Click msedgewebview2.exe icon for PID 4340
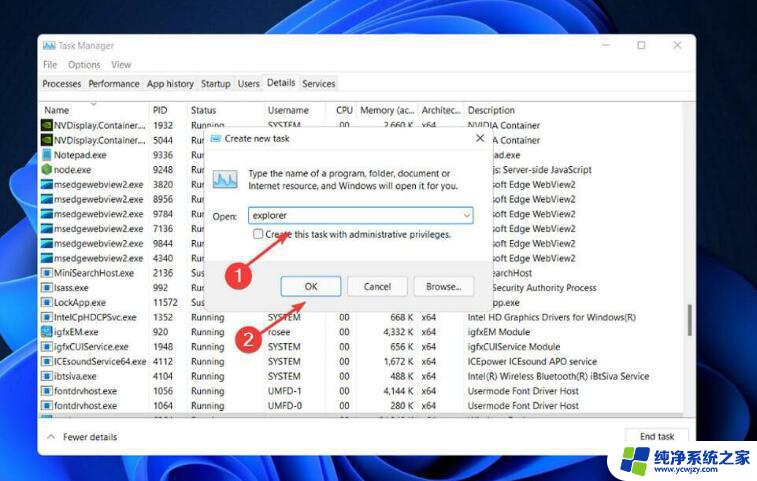Image resolution: width=757 pixels, height=481 pixels. pos(46,258)
